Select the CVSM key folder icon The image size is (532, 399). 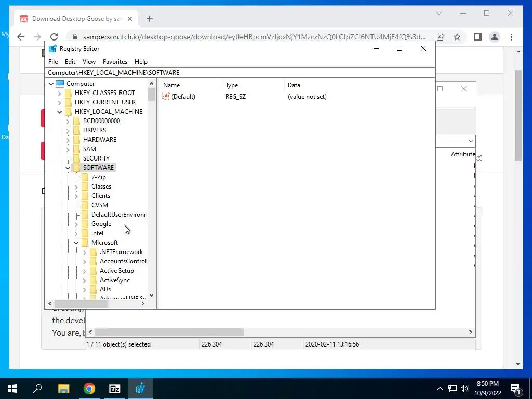(85, 205)
